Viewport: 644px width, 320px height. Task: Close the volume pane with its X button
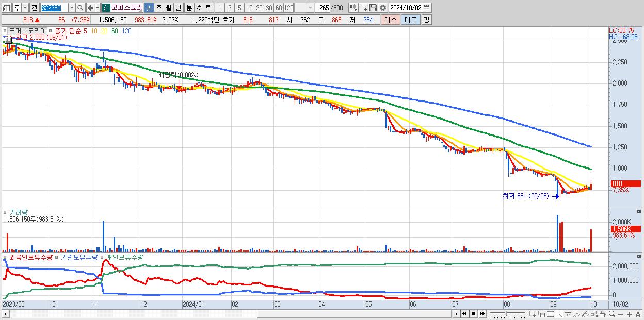[x=640, y=212]
